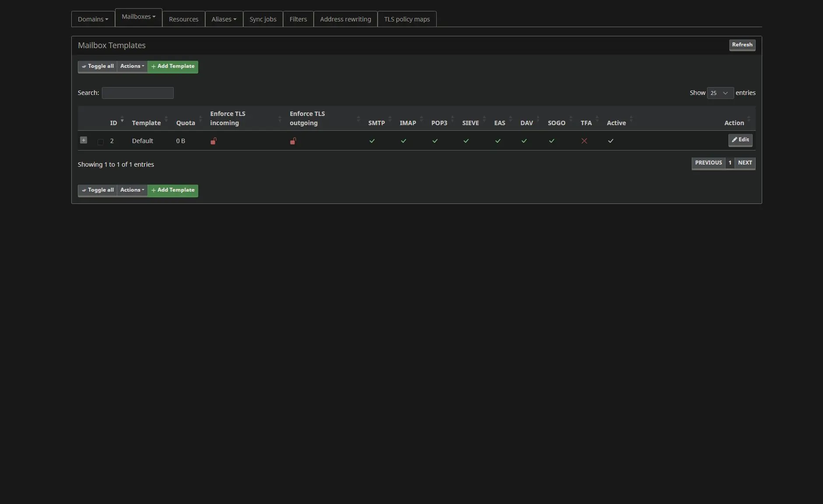Refresh the Mailbox Templates table
823x504 pixels.
click(742, 45)
